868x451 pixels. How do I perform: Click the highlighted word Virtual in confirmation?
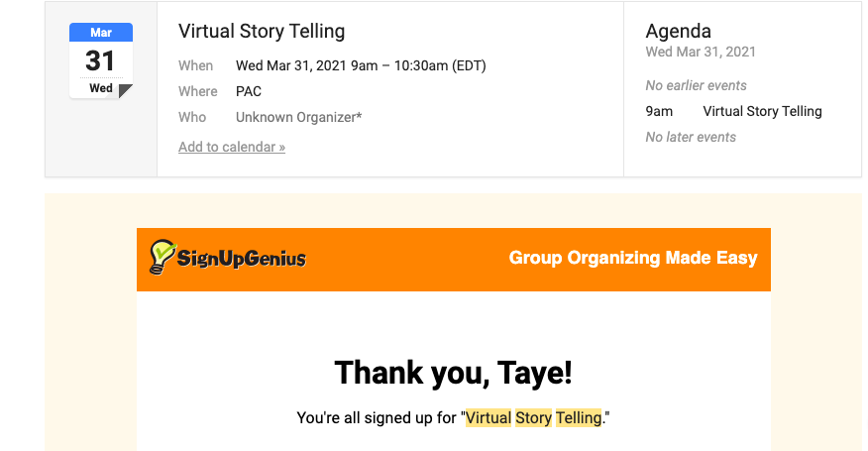click(x=488, y=418)
